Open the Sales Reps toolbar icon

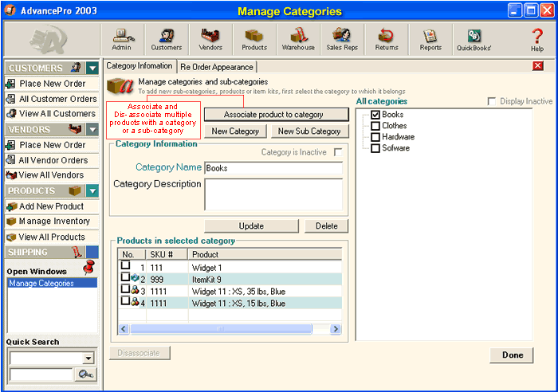(x=342, y=40)
